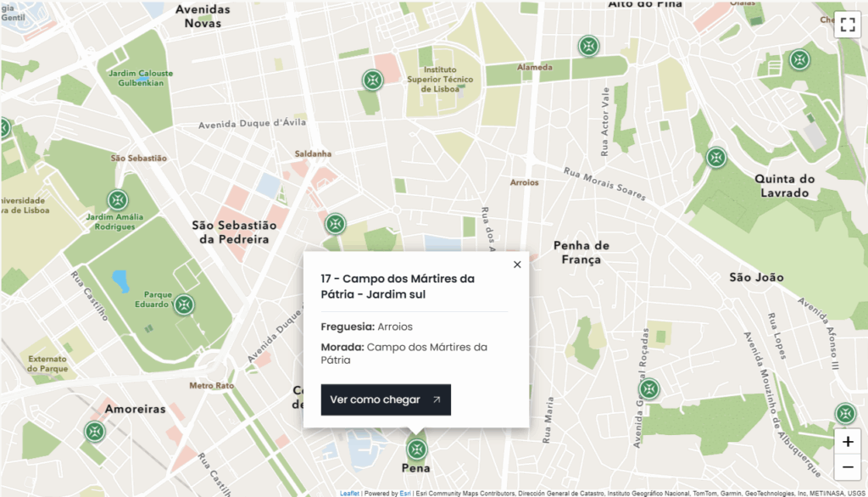Click the partially hidden left-edge marker
The width and height of the screenshot is (868, 497).
[x=3, y=128]
